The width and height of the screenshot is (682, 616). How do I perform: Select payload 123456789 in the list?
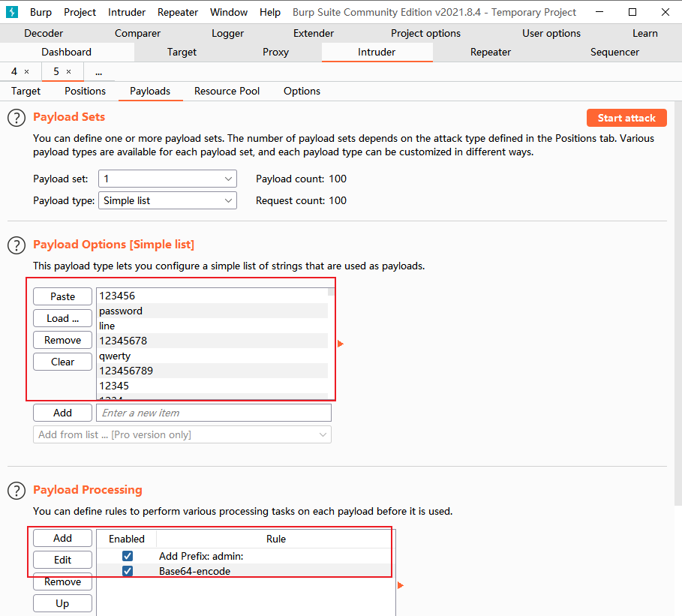coord(212,371)
